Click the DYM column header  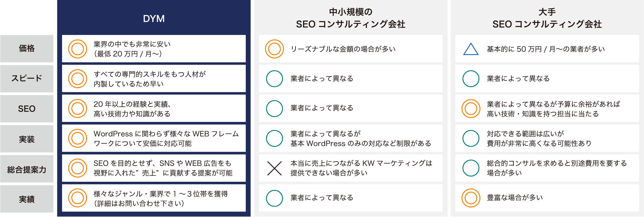coord(154,18)
